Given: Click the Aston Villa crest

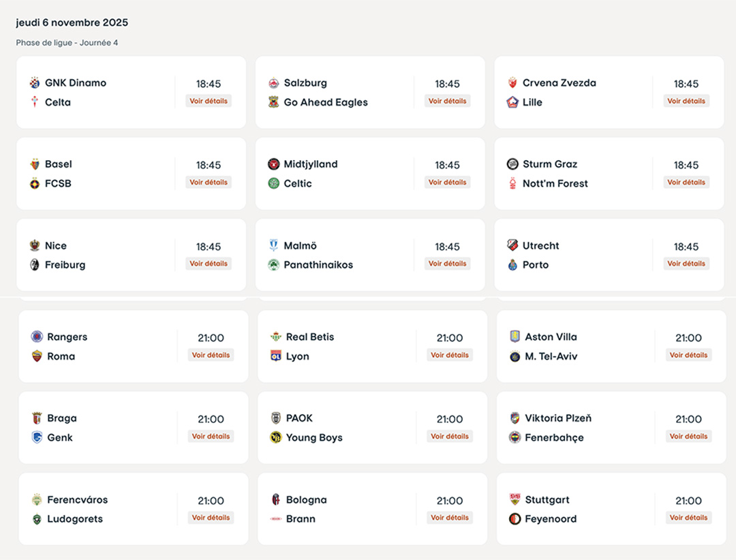Looking at the screenshot, I should pos(515,337).
